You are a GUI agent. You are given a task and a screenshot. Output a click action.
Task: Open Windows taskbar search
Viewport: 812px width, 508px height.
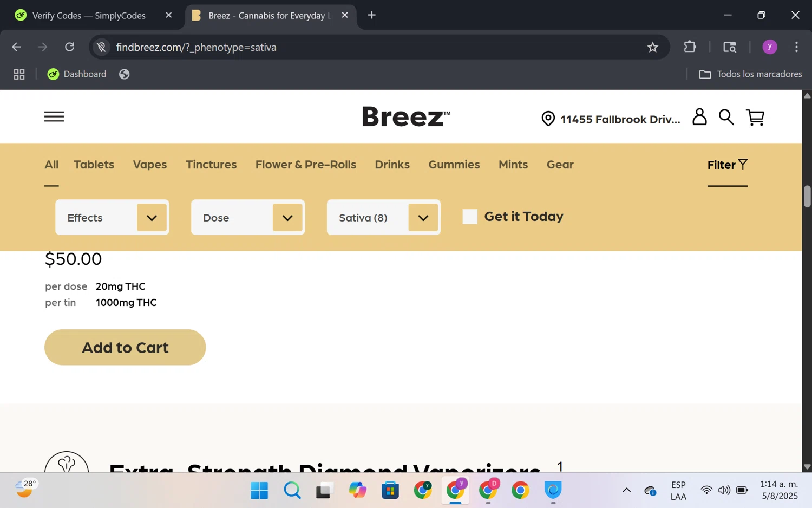click(x=292, y=490)
